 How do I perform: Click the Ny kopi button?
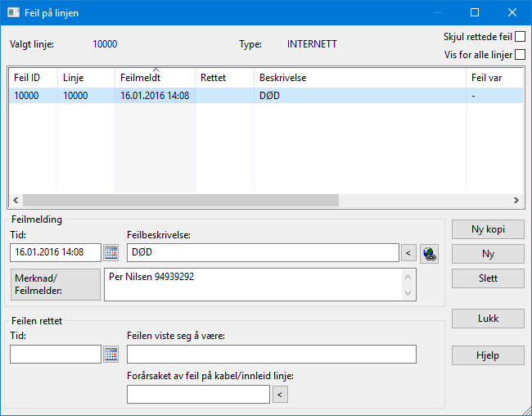tap(488, 229)
